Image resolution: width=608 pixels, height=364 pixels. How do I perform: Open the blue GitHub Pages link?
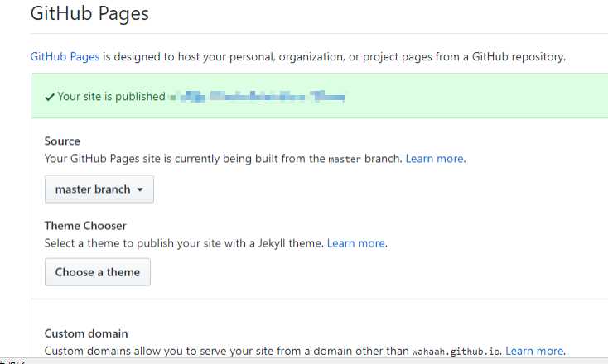point(65,57)
